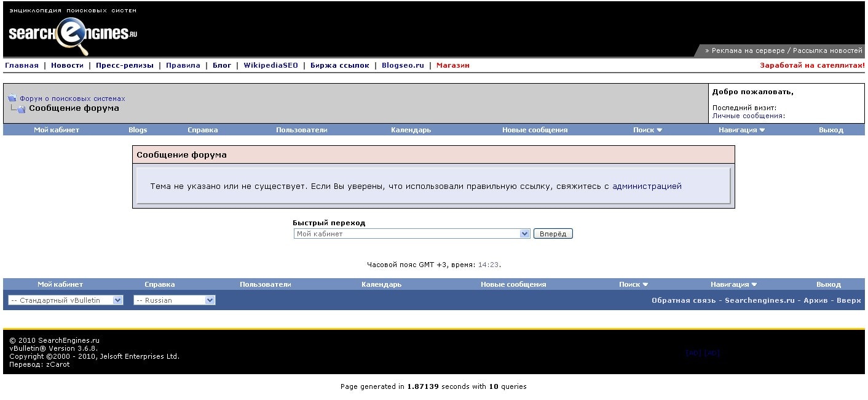868x400 pixels.
Task: Open Пользователи in the top navbar
Action: coord(302,130)
